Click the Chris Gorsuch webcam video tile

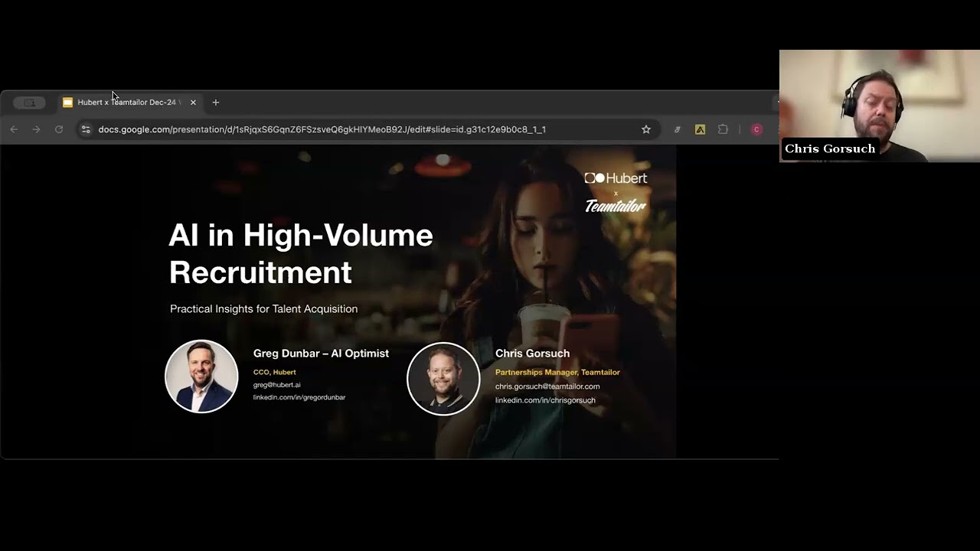pyautogui.click(x=880, y=106)
